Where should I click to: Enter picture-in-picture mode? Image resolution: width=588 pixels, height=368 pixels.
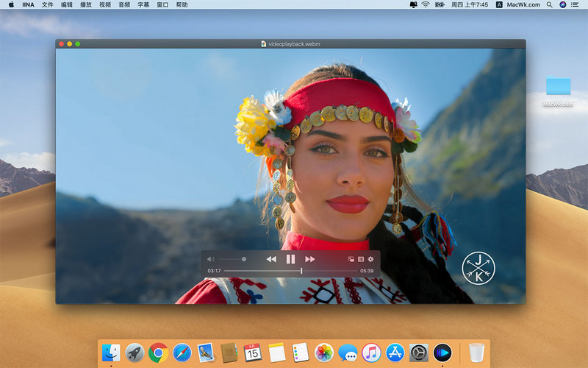351,259
